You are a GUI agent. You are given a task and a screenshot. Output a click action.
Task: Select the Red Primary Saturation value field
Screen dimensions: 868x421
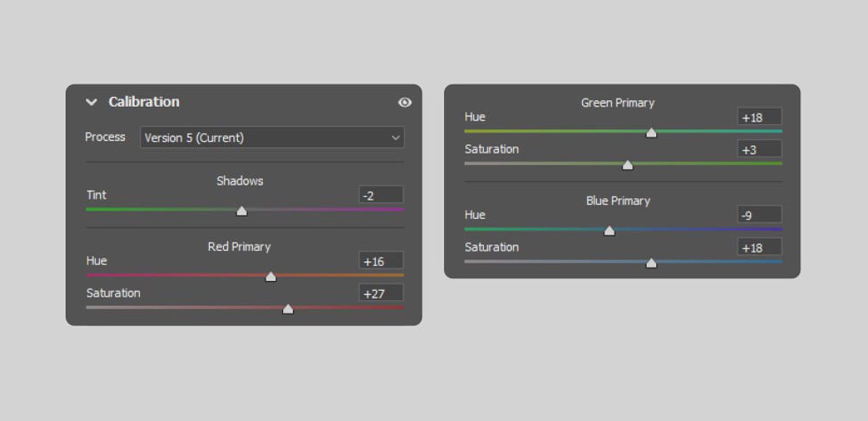click(x=380, y=294)
